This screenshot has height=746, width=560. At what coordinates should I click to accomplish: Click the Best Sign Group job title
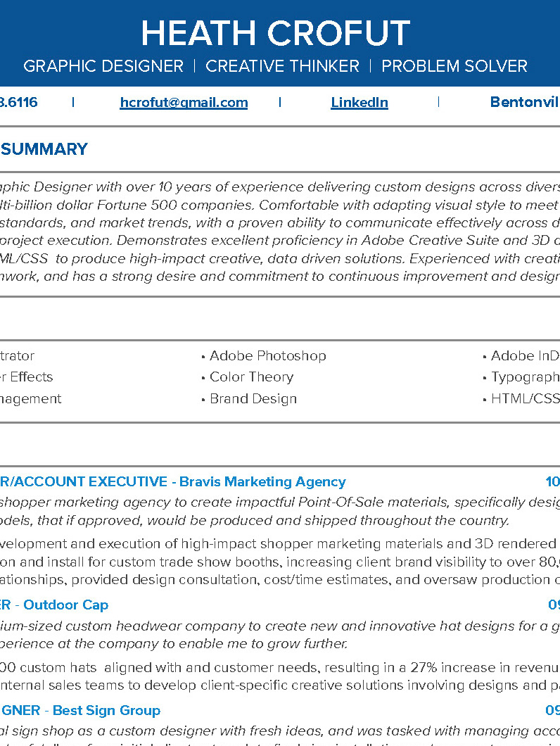80,710
